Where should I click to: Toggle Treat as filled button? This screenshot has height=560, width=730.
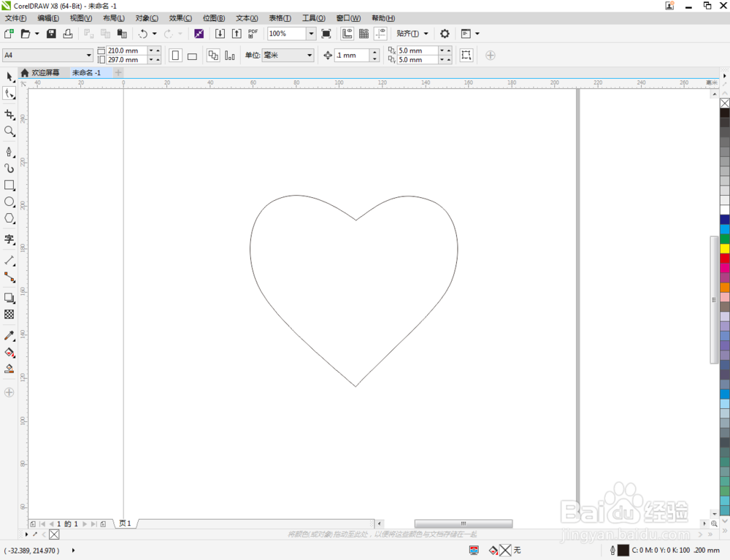click(x=466, y=55)
